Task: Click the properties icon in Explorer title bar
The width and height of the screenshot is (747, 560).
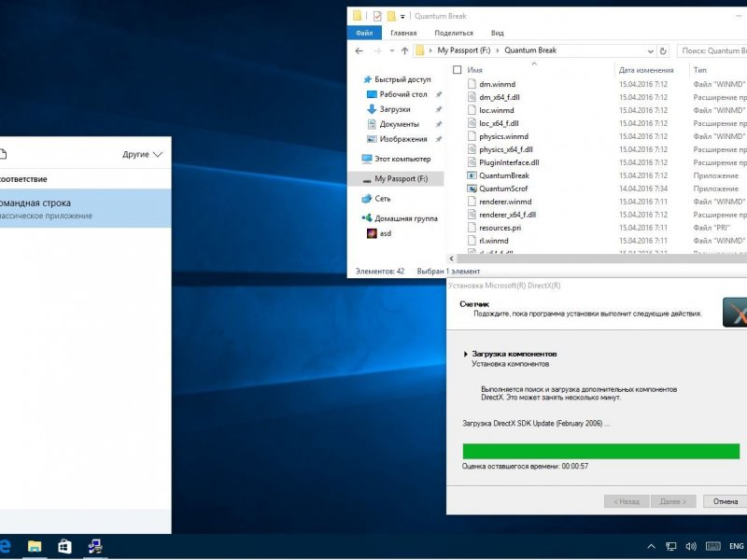Action: [377, 16]
